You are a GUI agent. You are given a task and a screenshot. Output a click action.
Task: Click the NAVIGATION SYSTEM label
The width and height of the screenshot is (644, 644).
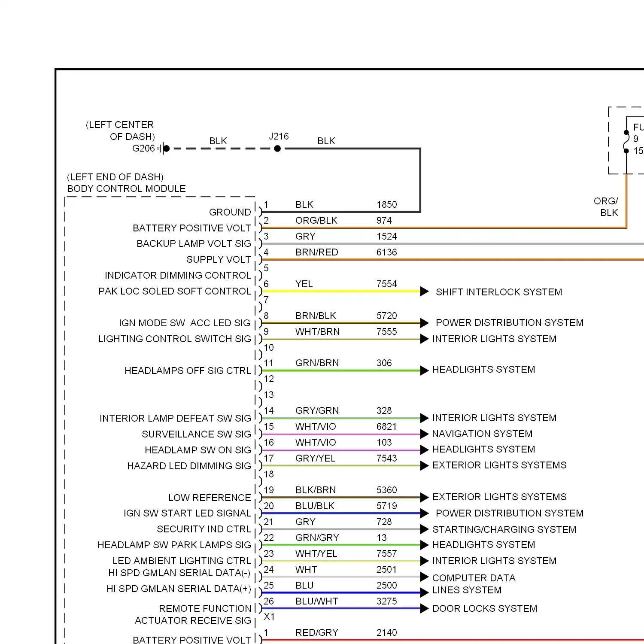tap(482, 434)
